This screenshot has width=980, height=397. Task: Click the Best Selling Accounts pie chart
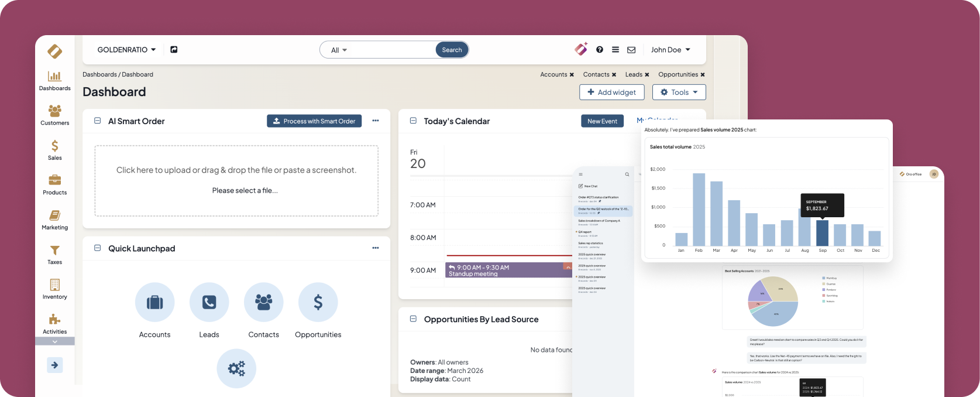tap(773, 301)
